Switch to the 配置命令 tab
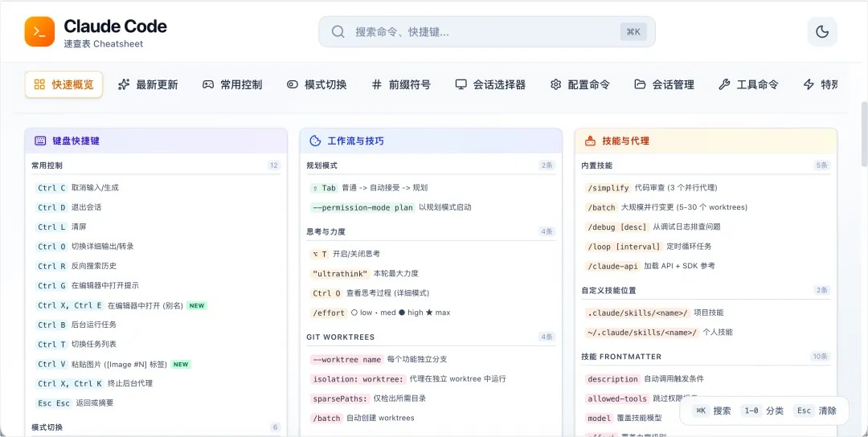The height and width of the screenshot is (437, 868). tap(579, 84)
